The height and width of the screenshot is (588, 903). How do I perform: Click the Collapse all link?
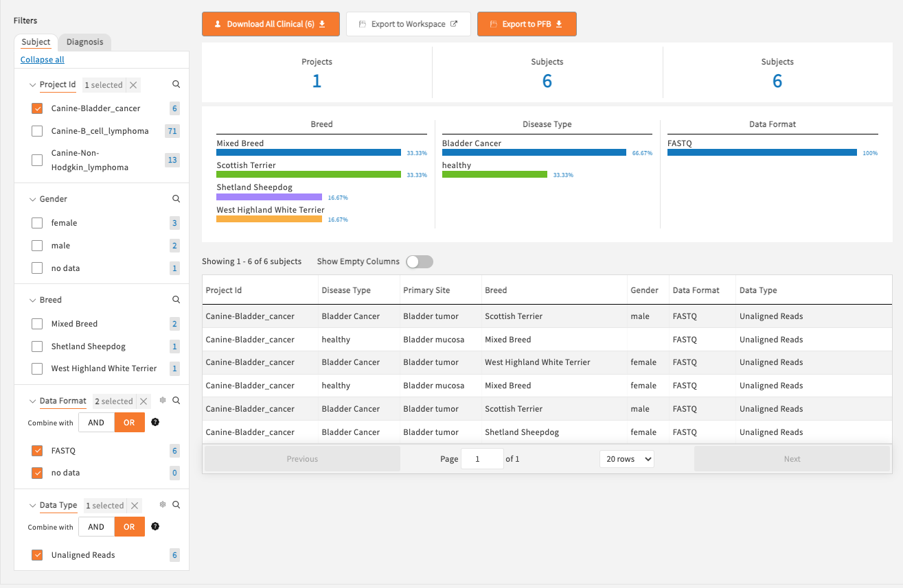42,59
